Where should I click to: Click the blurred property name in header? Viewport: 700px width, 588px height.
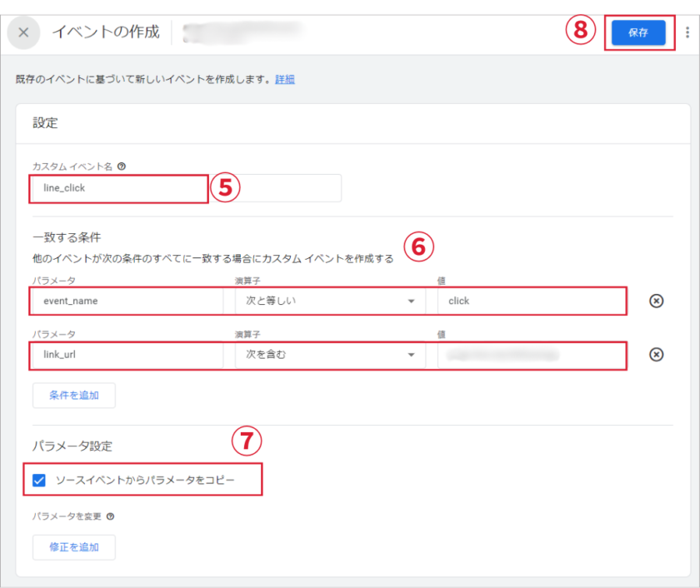coord(241,32)
